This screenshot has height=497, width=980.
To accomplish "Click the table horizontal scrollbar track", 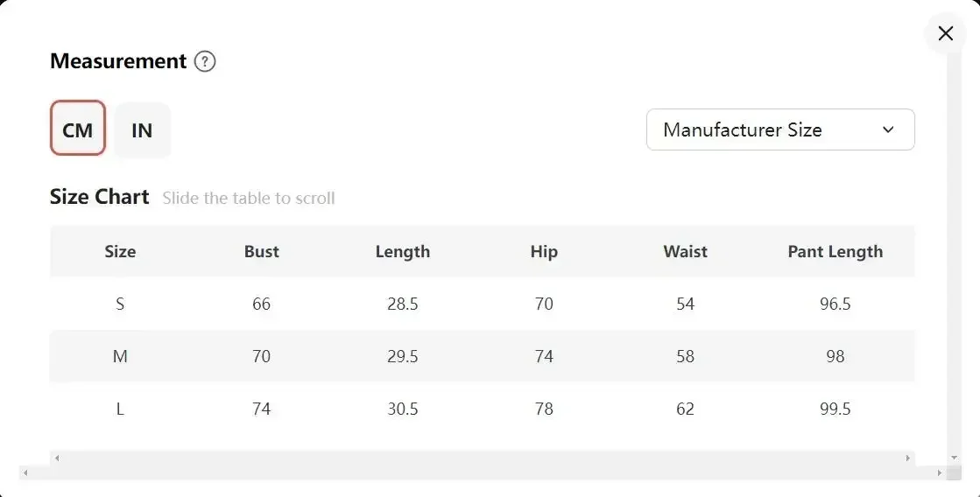I will click(x=482, y=458).
